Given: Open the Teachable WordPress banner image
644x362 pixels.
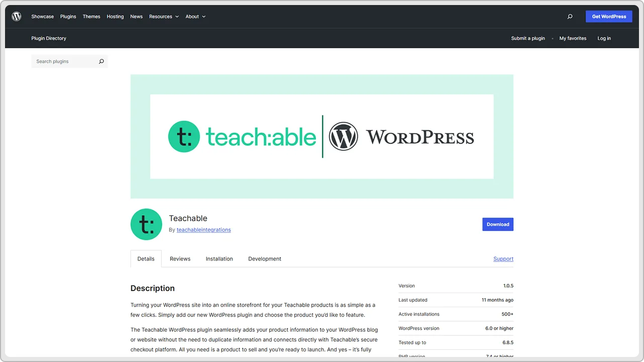Looking at the screenshot, I should [x=322, y=136].
